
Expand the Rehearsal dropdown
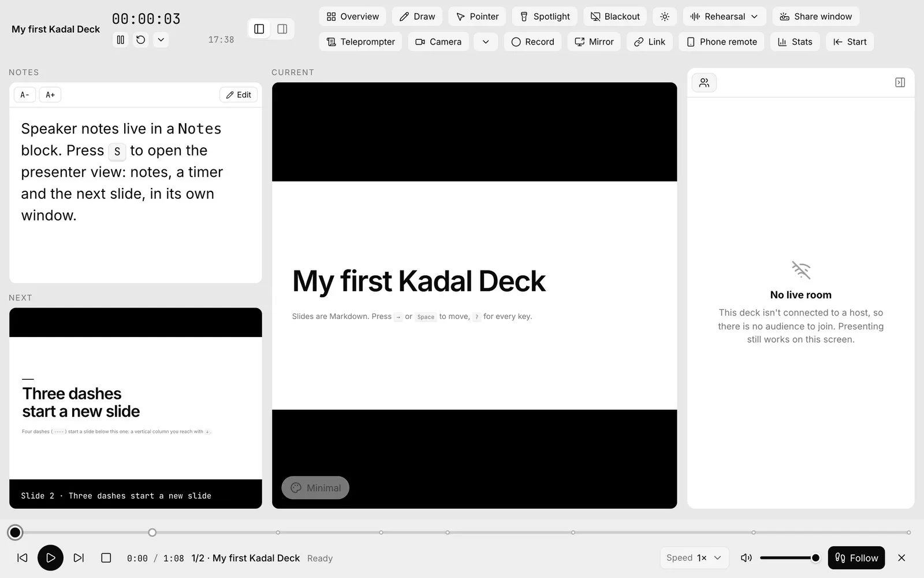pyautogui.click(x=724, y=16)
